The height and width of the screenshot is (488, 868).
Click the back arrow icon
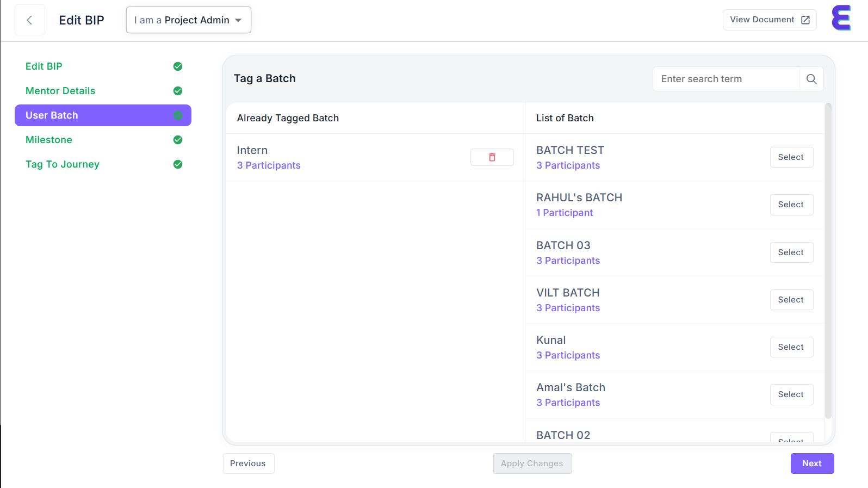(x=29, y=20)
